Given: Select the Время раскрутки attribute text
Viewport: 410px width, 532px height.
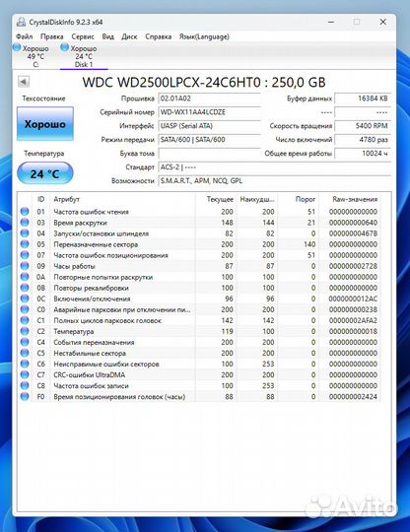Looking at the screenshot, I should [x=80, y=223].
